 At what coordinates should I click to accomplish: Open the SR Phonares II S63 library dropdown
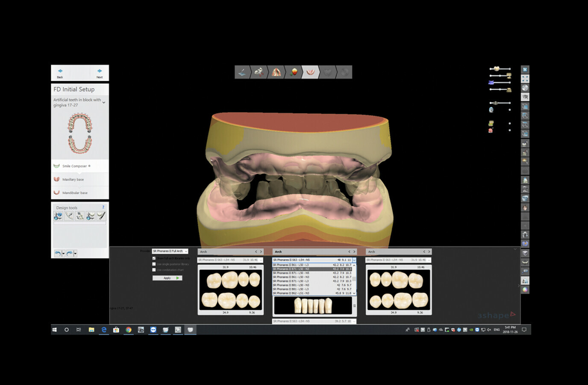click(354, 260)
